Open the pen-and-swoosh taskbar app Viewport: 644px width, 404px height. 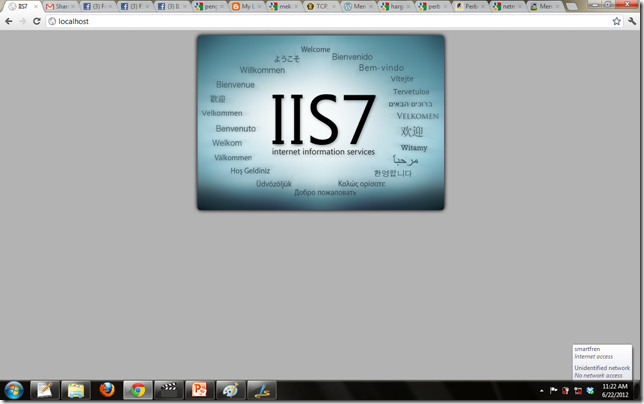tap(262, 390)
